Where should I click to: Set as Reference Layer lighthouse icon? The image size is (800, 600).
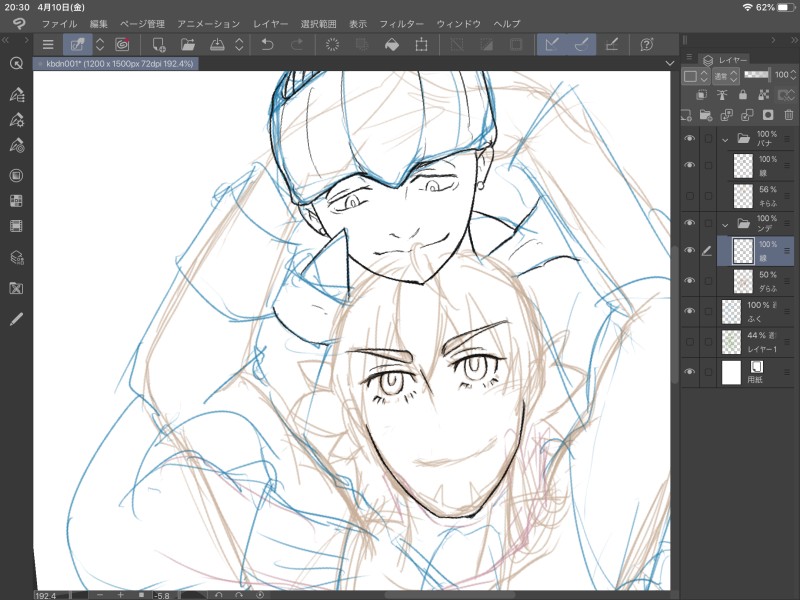[x=722, y=95]
